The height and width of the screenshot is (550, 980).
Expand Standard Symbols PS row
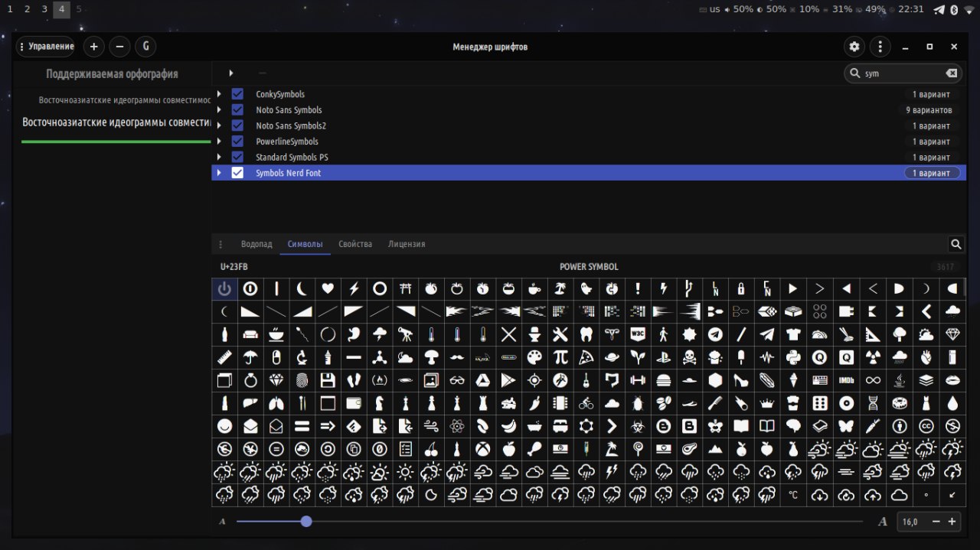tap(219, 157)
